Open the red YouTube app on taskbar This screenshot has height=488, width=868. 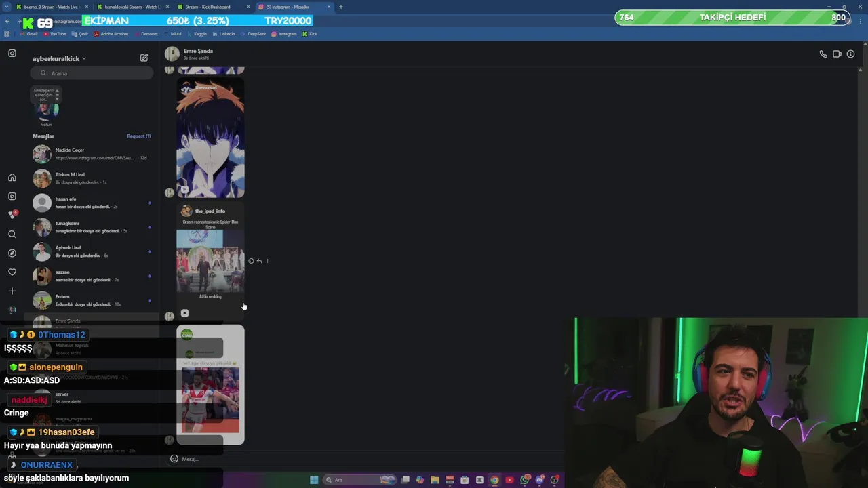coord(509,480)
